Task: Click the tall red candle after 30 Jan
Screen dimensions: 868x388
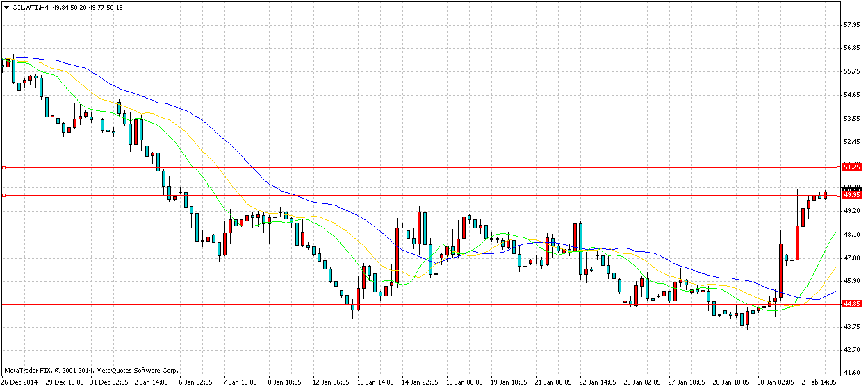Action: click(x=781, y=270)
